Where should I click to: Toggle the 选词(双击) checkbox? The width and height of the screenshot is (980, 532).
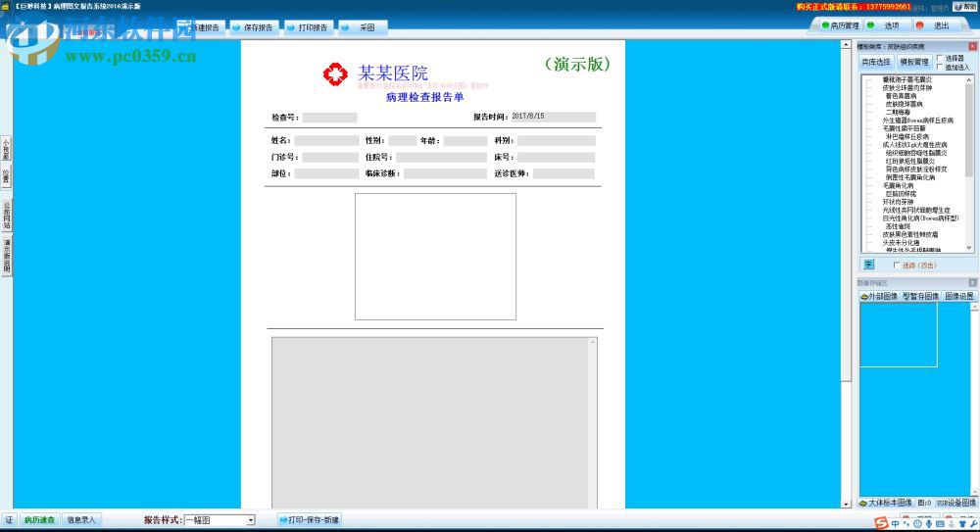[x=897, y=266]
